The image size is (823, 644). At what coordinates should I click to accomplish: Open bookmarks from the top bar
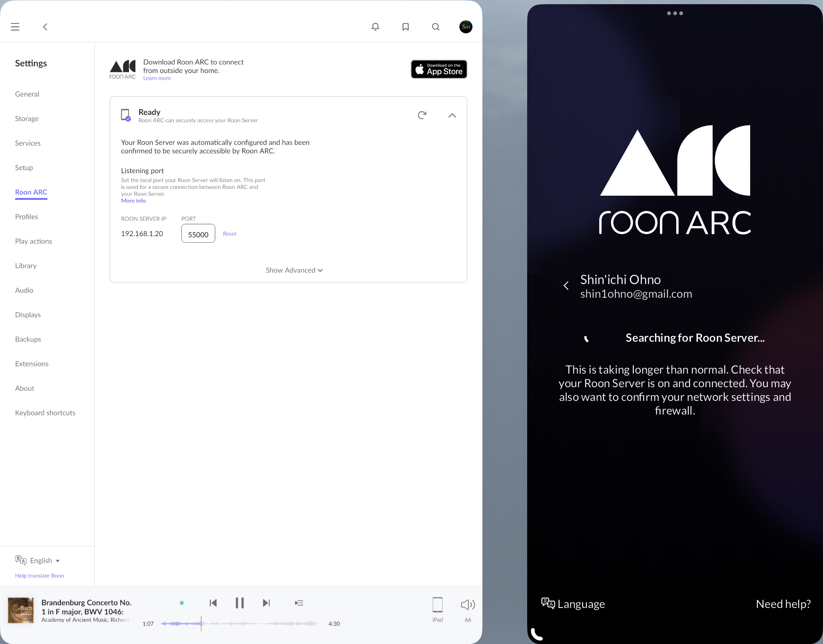click(x=405, y=27)
